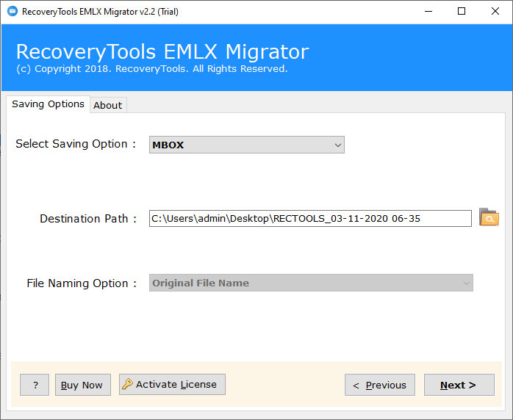Click inside the Destination Path text field
The width and height of the screenshot is (513, 420).
click(310, 218)
